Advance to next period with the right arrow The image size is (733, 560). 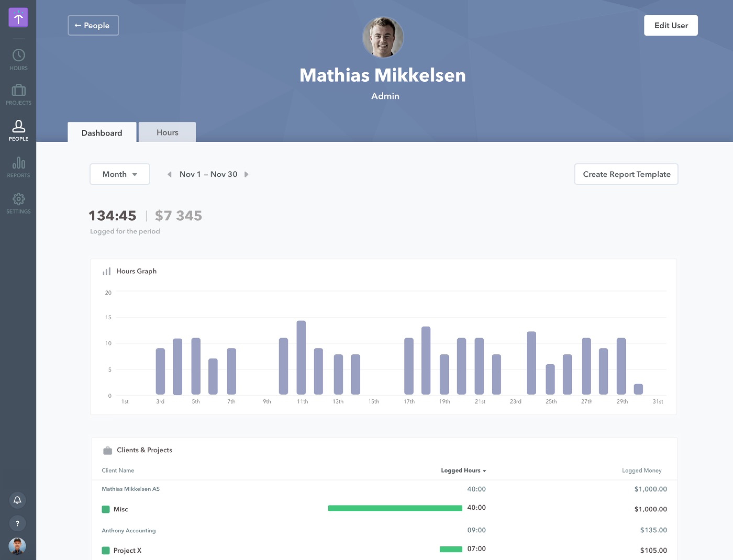246,174
